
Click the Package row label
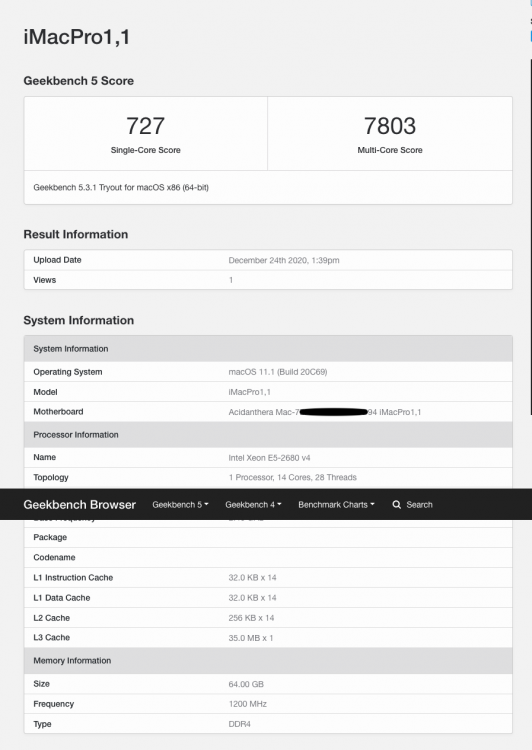tap(50, 537)
